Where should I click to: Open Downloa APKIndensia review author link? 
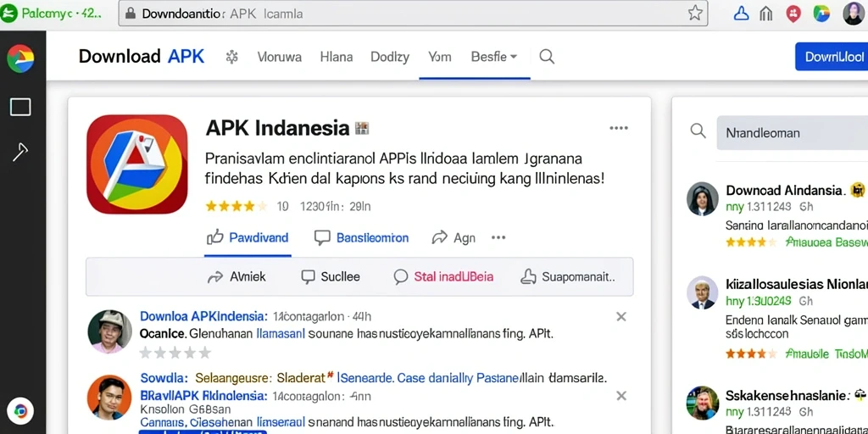tap(203, 317)
